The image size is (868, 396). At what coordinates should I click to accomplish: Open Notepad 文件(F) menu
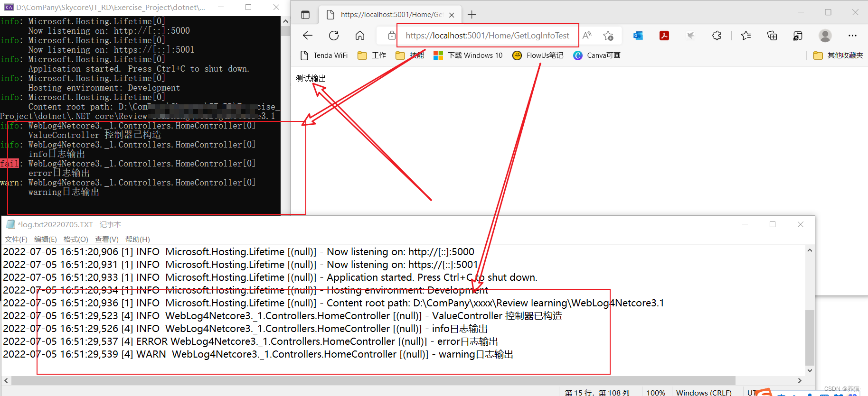16,239
